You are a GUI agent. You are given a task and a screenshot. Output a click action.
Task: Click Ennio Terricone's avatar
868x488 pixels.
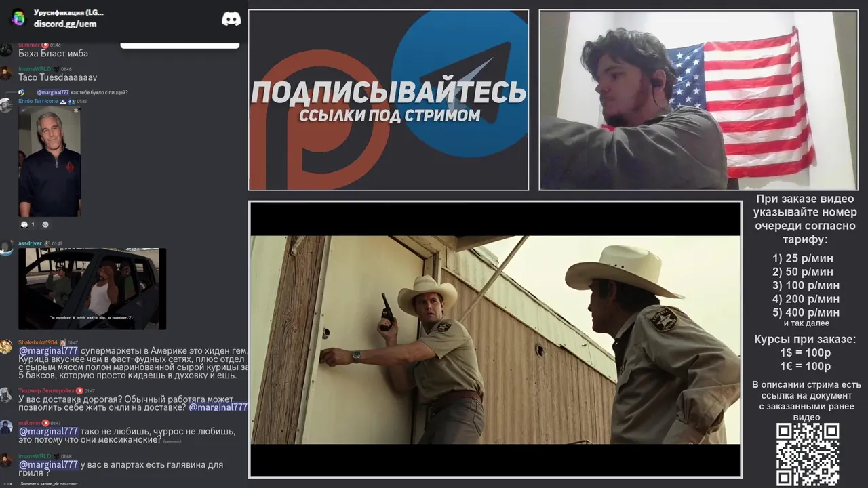pyautogui.click(x=5, y=104)
